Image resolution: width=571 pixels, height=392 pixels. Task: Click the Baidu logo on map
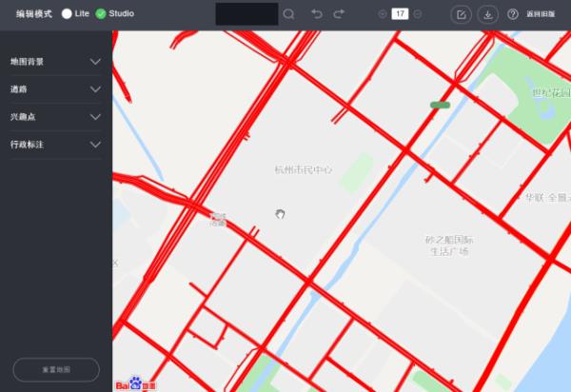(135, 384)
